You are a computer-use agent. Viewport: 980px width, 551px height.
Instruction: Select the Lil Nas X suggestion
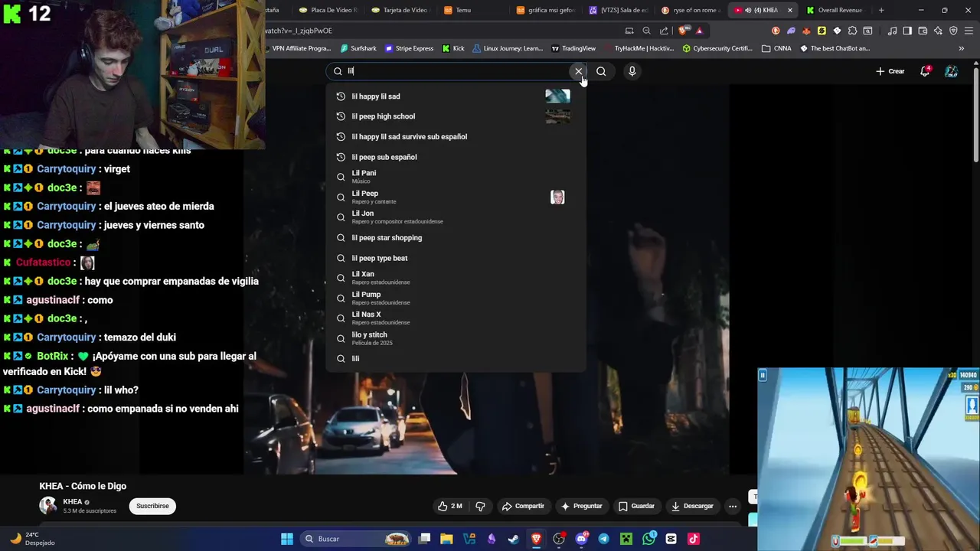click(x=456, y=318)
